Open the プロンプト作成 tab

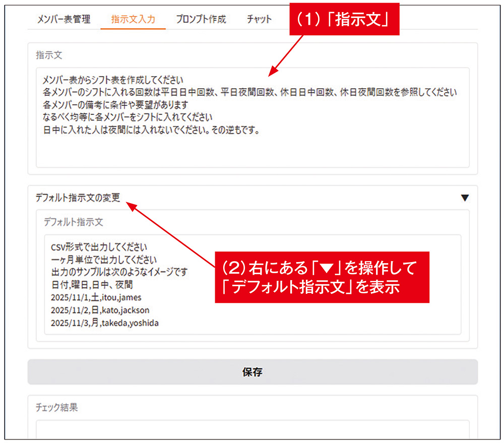click(201, 19)
